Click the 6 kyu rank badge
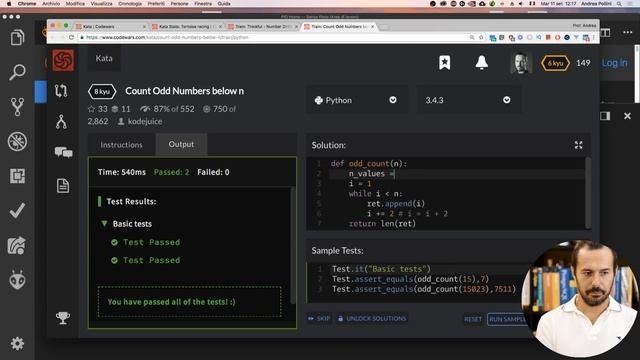Image resolution: width=640 pixels, height=360 pixels. point(555,63)
